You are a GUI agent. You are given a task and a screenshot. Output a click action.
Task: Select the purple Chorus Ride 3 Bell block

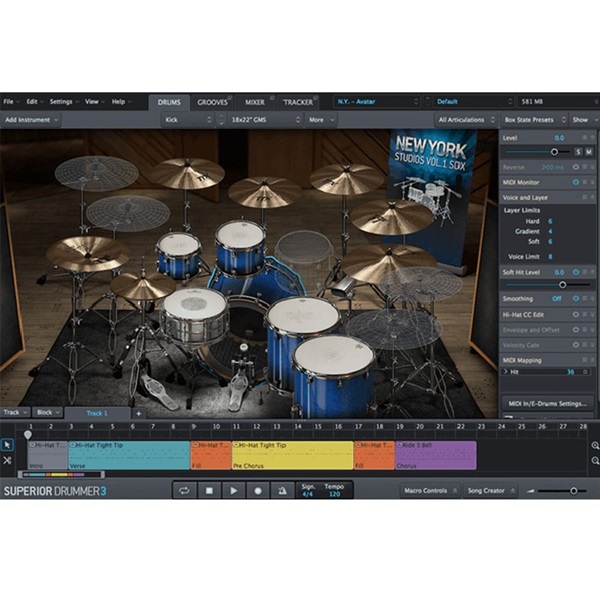tap(436, 455)
